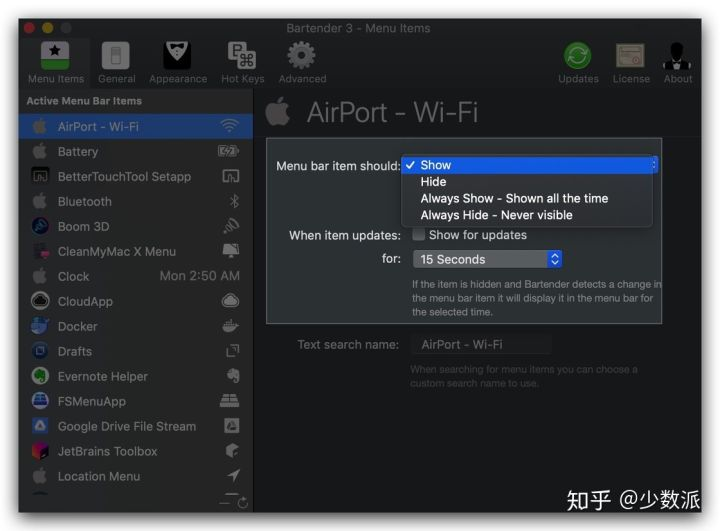Enable the Show for updates checkbox
The height and width of the screenshot is (531, 720).
click(418, 235)
